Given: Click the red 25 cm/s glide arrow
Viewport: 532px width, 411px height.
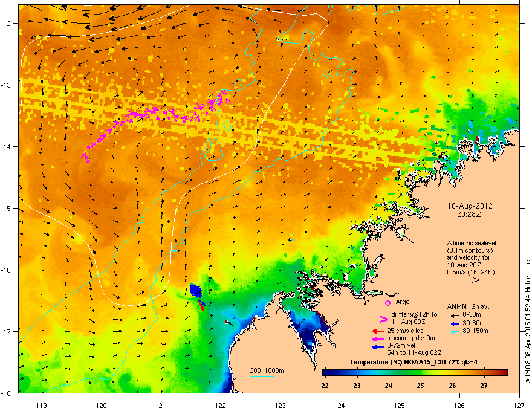Looking at the screenshot, I should point(378,331).
